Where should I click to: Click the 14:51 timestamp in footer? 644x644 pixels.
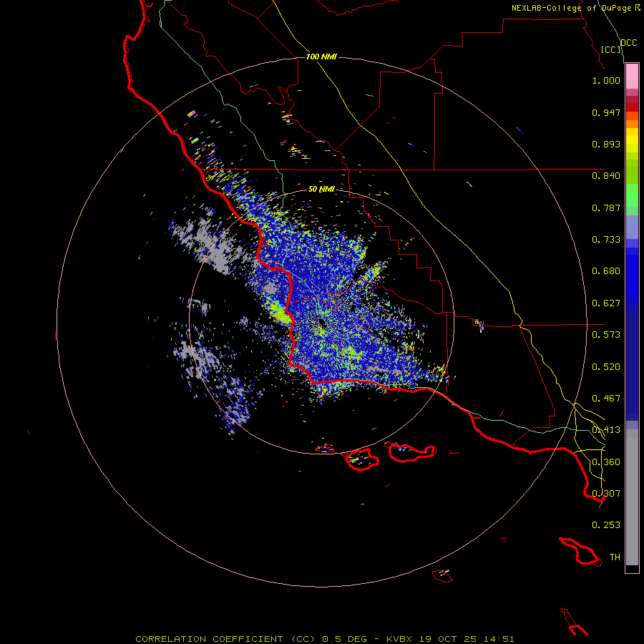[x=499, y=639]
